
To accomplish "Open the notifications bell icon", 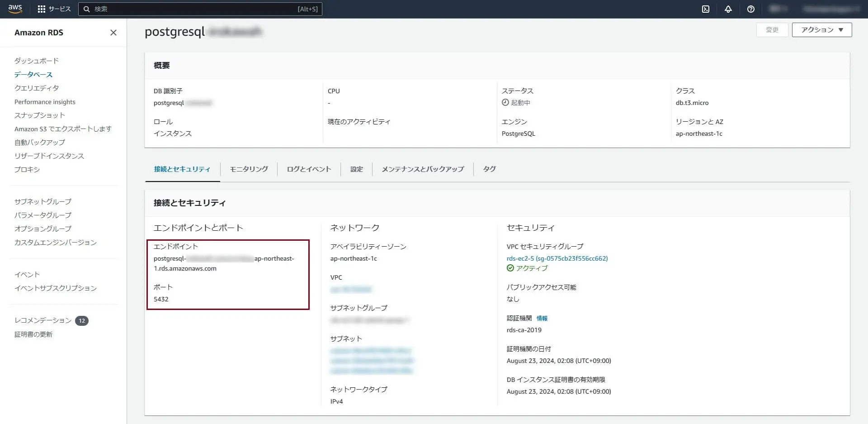I will click(728, 9).
